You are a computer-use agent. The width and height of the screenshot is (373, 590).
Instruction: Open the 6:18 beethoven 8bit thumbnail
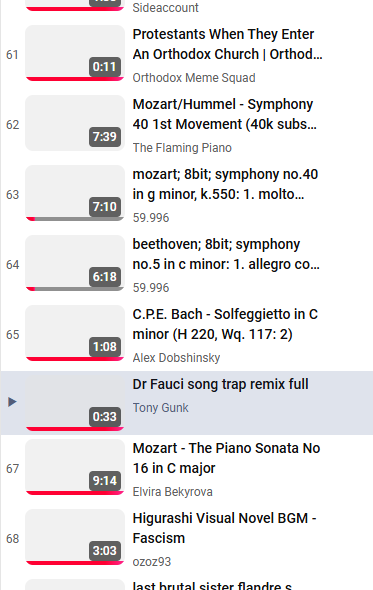[75, 263]
